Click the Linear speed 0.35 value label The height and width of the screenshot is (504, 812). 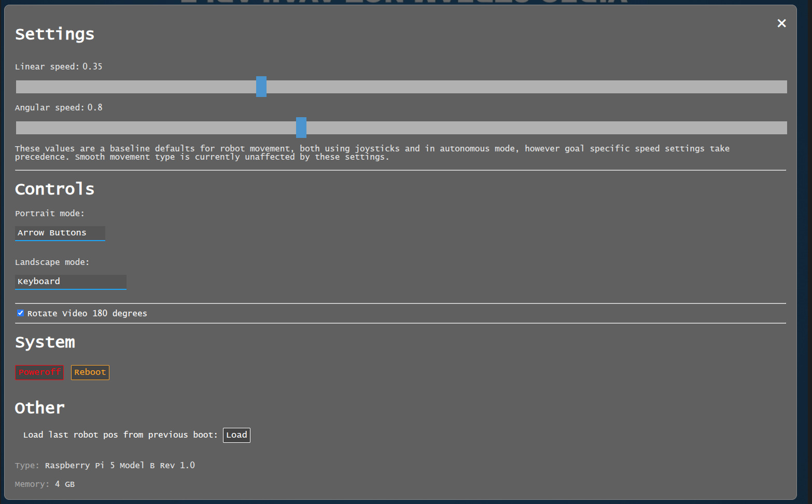pyautogui.click(x=92, y=66)
